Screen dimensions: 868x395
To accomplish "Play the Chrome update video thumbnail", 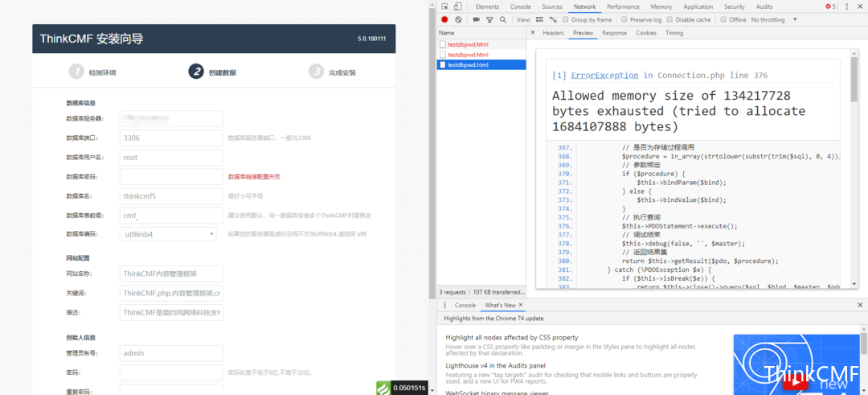I will pyautogui.click(x=795, y=382).
